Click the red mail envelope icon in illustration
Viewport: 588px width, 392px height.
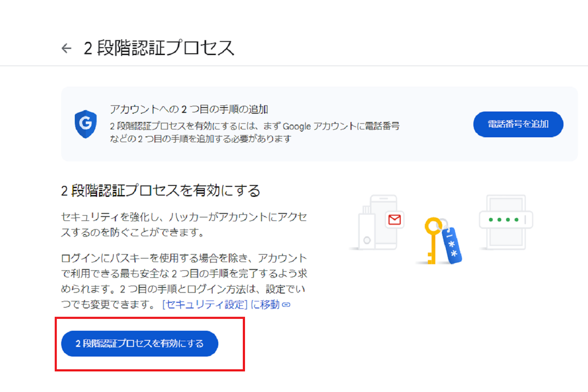pos(394,220)
